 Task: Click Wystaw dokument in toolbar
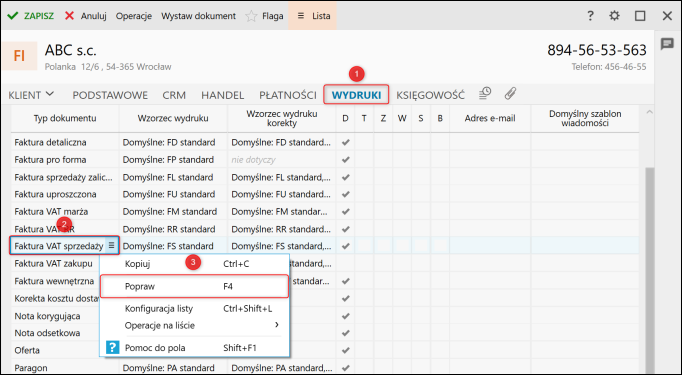[x=198, y=16]
